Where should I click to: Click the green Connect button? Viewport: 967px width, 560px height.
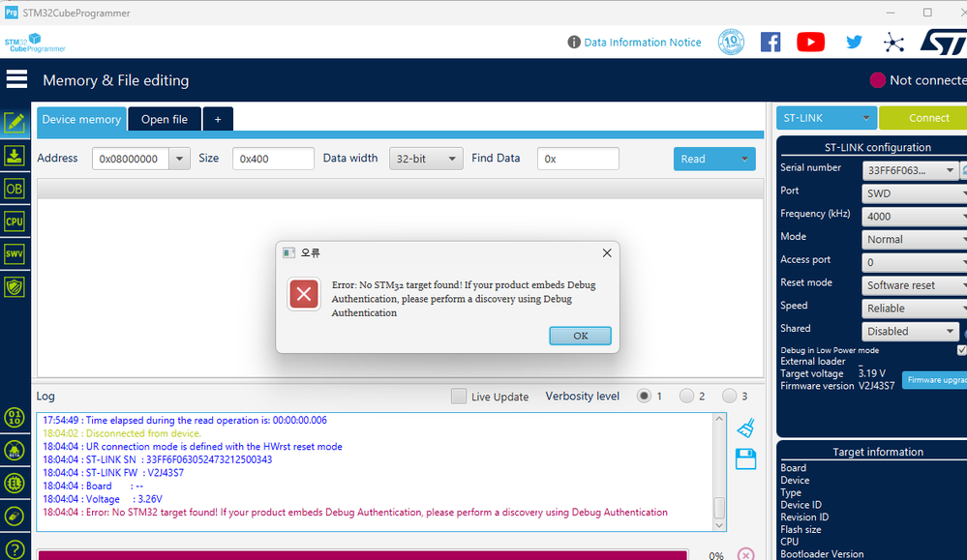pyautogui.click(x=925, y=118)
